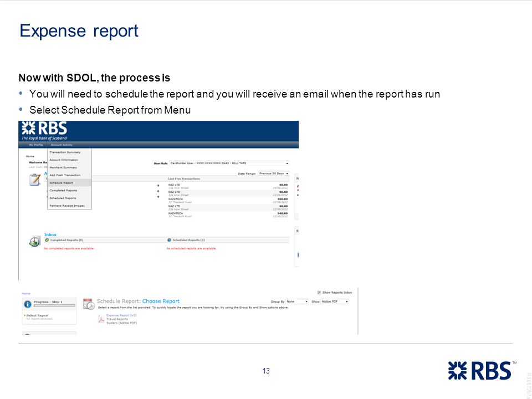Open the Group By dropdown

pyautogui.click(x=297, y=301)
